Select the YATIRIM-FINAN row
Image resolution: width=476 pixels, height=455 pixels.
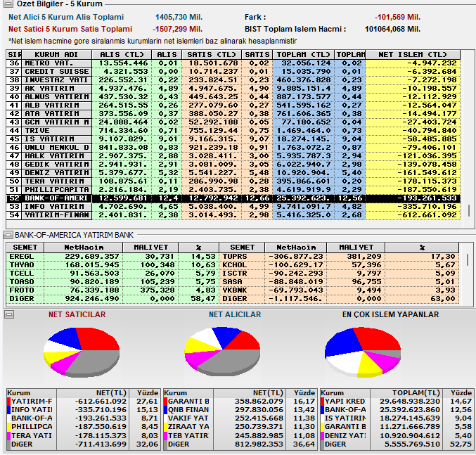(233, 215)
